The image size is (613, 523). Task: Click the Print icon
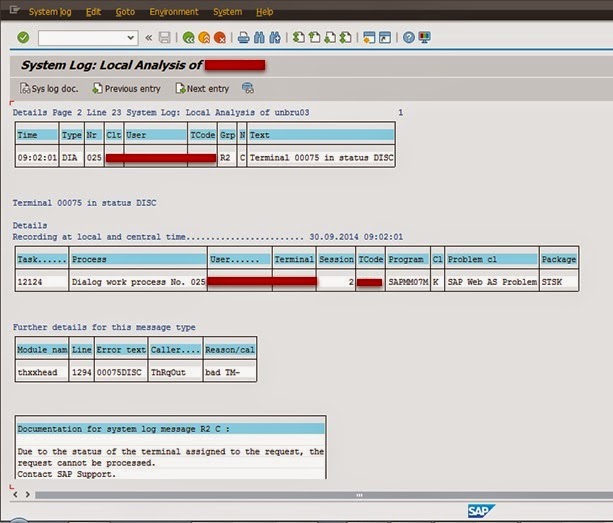click(x=244, y=38)
